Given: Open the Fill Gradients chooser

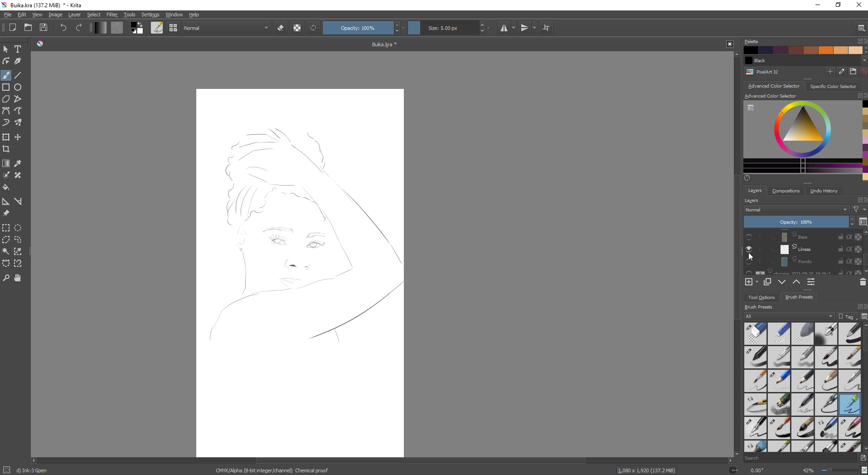Looking at the screenshot, I should click(101, 28).
